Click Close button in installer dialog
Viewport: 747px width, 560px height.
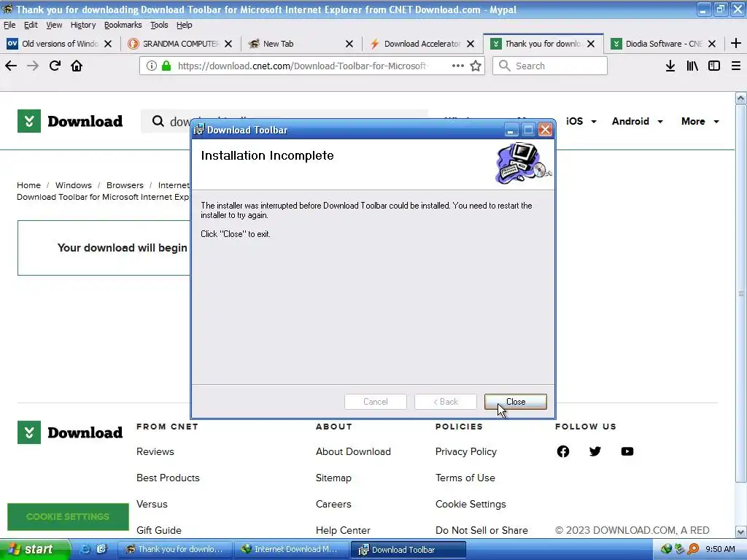pyautogui.click(x=516, y=402)
